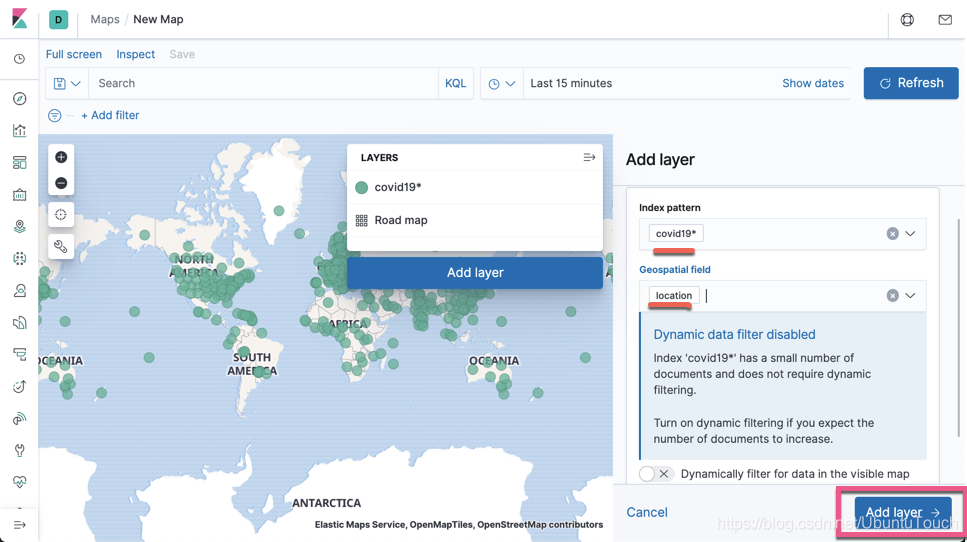Image resolution: width=967 pixels, height=542 pixels.
Task: Open the Kibana home logo
Action: point(20,18)
